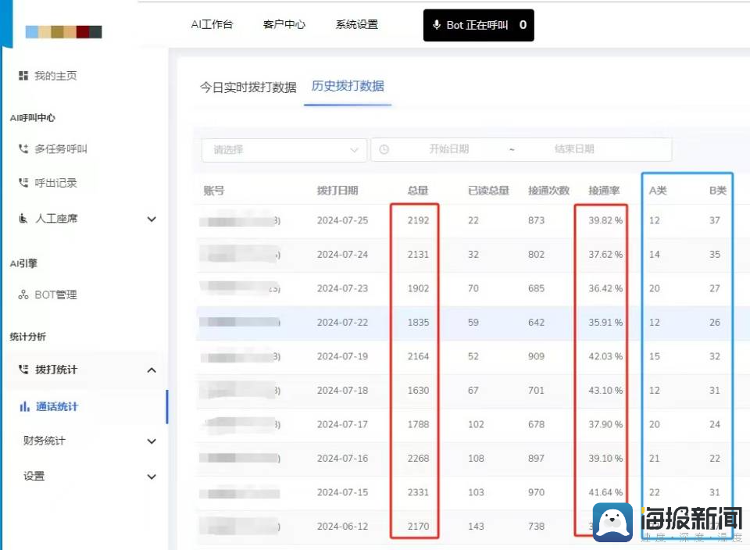
Task: Click connect rate 42.03 %
Action: [606, 356]
